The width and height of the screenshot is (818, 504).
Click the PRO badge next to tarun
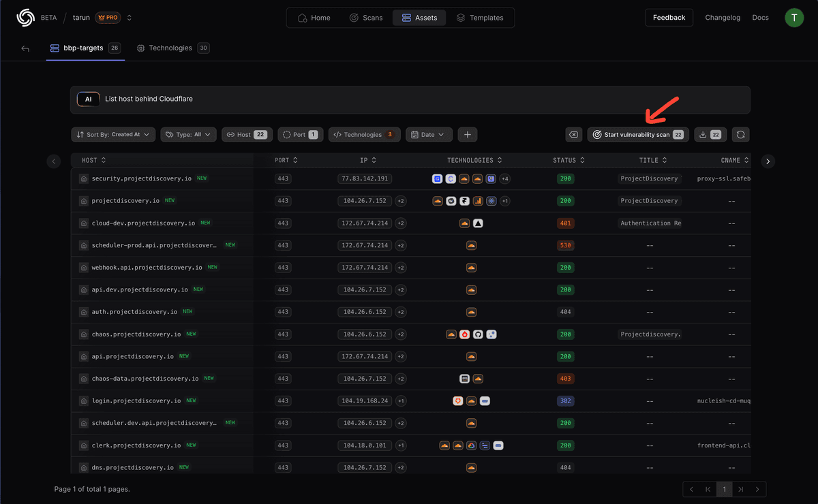click(x=106, y=18)
